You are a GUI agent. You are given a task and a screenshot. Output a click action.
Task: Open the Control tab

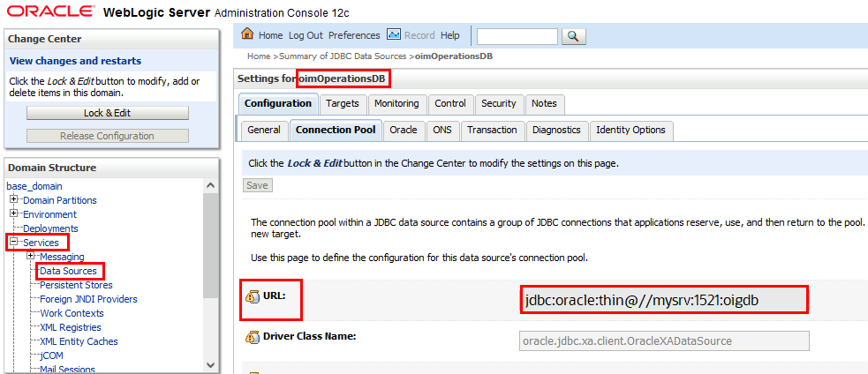pos(450,103)
